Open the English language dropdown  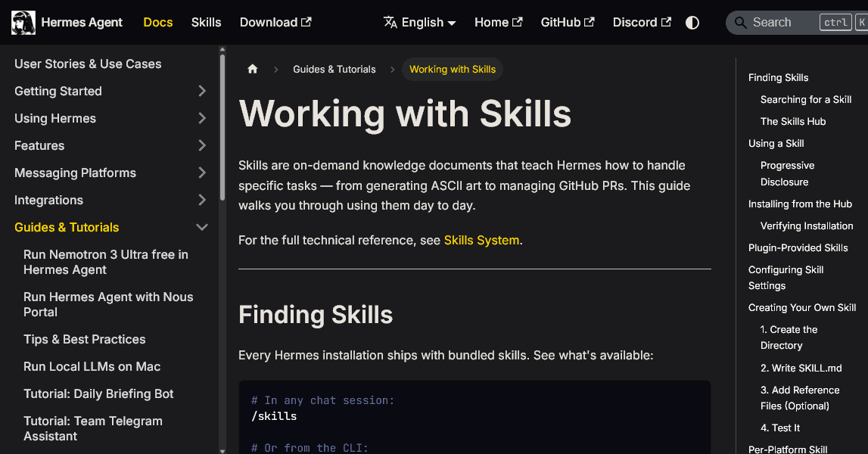click(x=420, y=23)
